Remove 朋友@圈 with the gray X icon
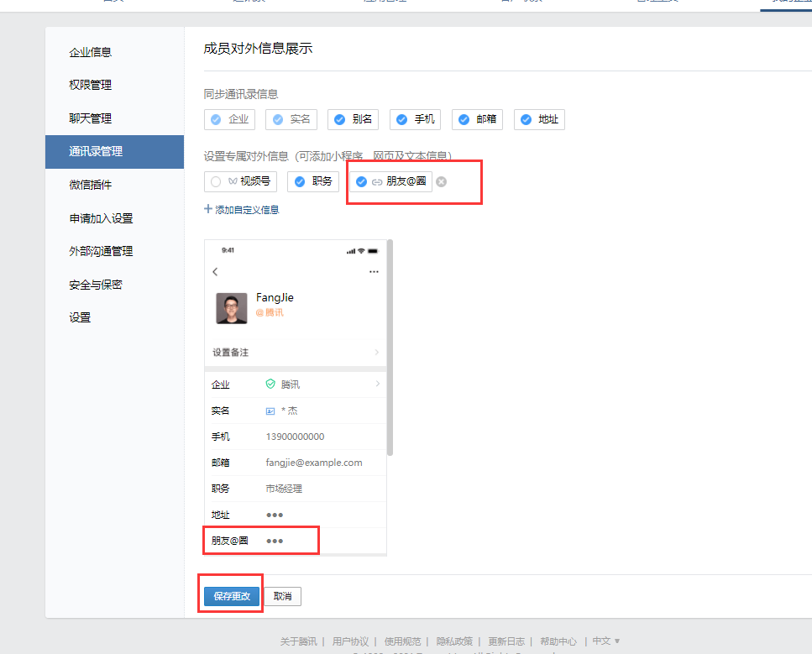This screenshot has height=654, width=812. coord(441,181)
